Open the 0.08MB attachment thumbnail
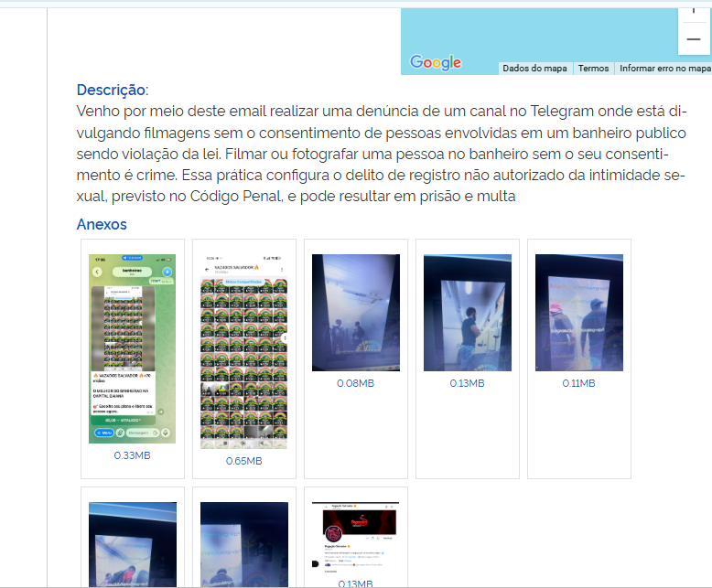This screenshot has width=712, height=588. pyautogui.click(x=356, y=313)
